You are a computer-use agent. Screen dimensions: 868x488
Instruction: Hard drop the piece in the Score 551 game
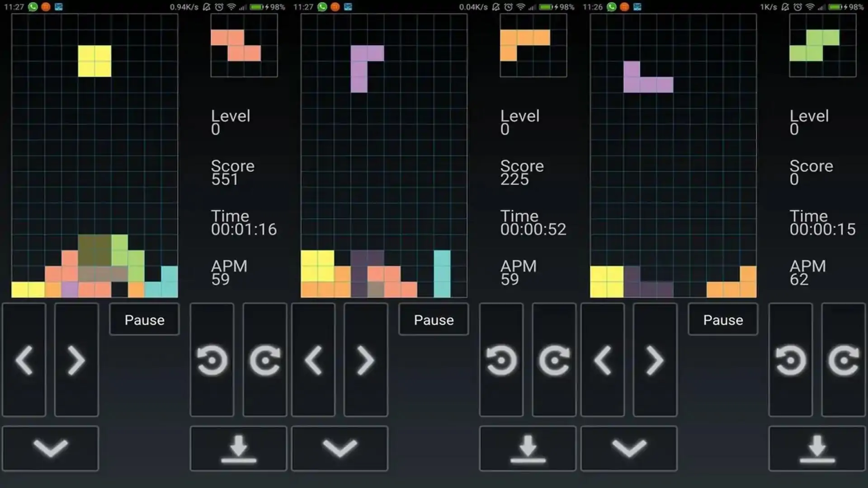click(239, 448)
